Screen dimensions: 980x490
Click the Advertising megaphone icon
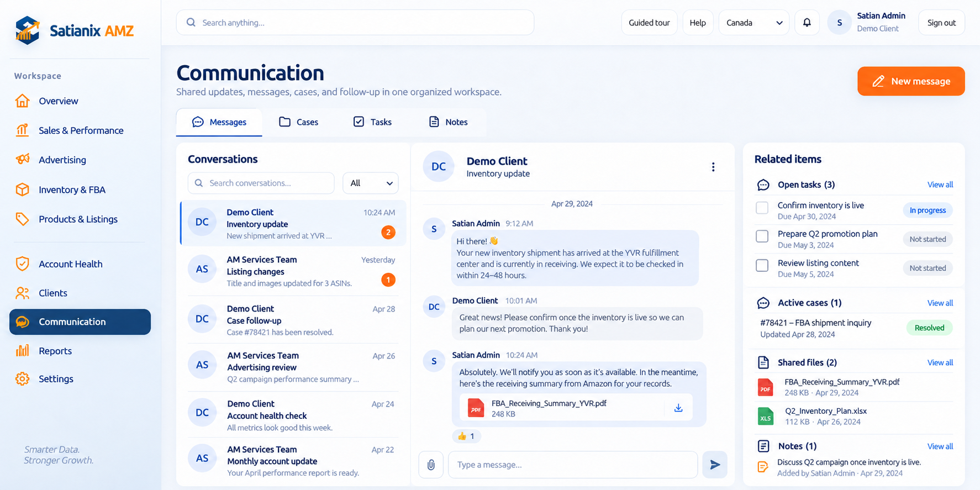(23, 160)
